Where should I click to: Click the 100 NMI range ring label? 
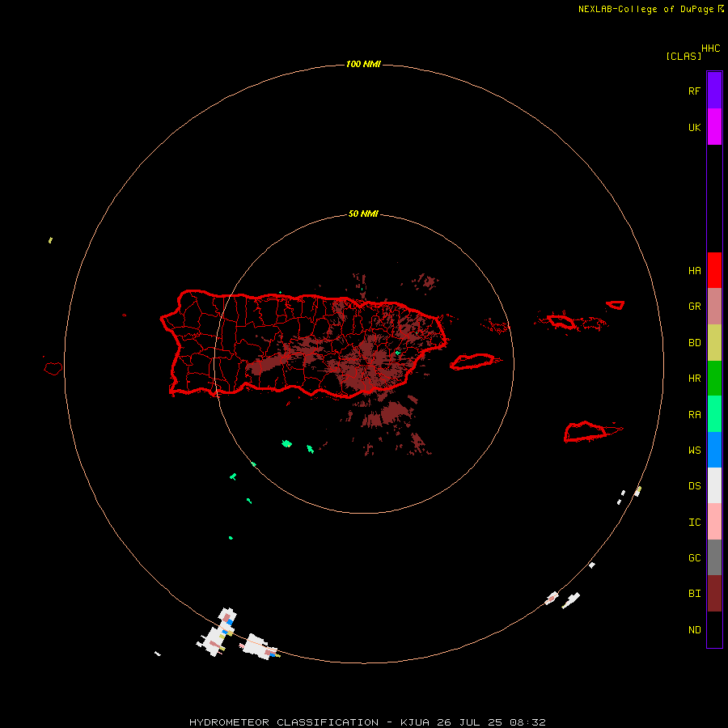click(363, 64)
